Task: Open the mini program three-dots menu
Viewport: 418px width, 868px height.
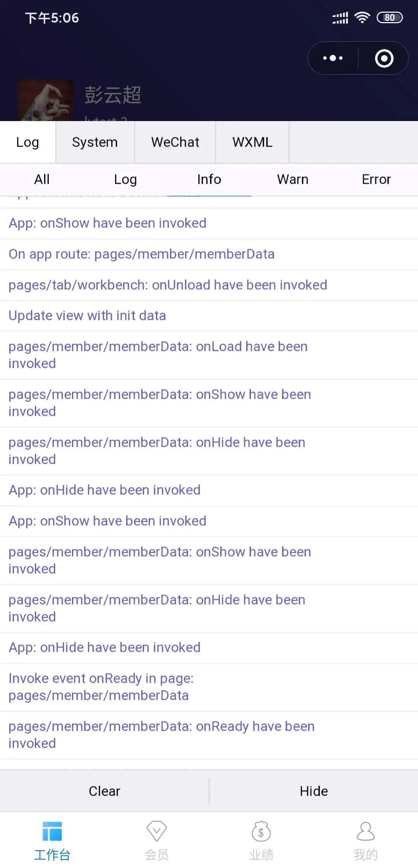Action: pos(333,58)
